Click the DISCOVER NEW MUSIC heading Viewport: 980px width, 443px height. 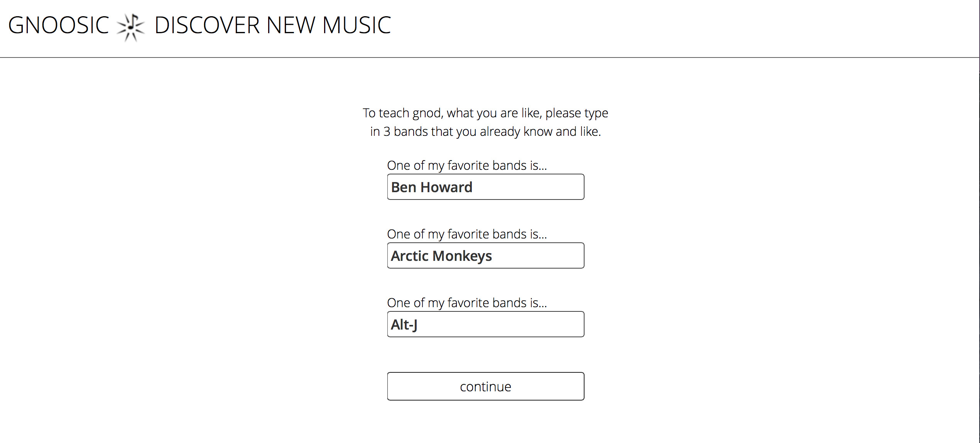coord(273,25)
